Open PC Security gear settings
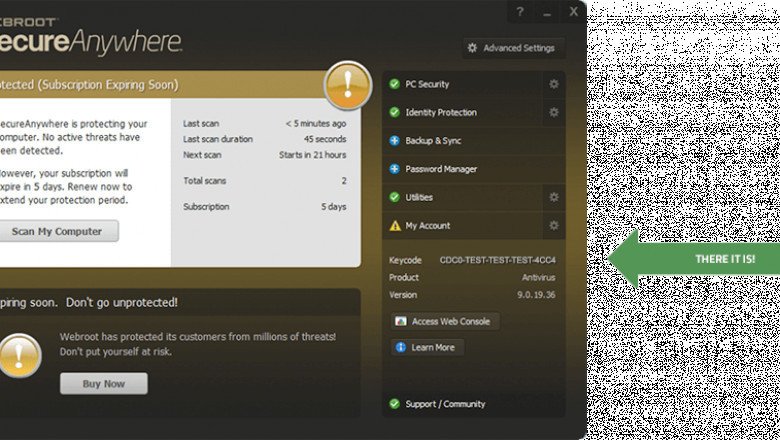This screenshot has width=780, height=440. point(554,84)
